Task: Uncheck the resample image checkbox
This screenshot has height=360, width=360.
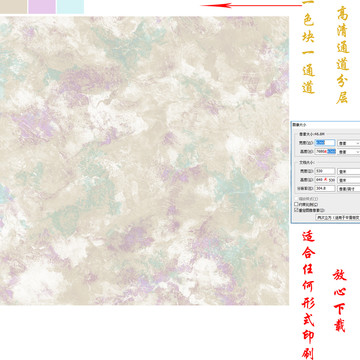Action: (x=296, y=210)
